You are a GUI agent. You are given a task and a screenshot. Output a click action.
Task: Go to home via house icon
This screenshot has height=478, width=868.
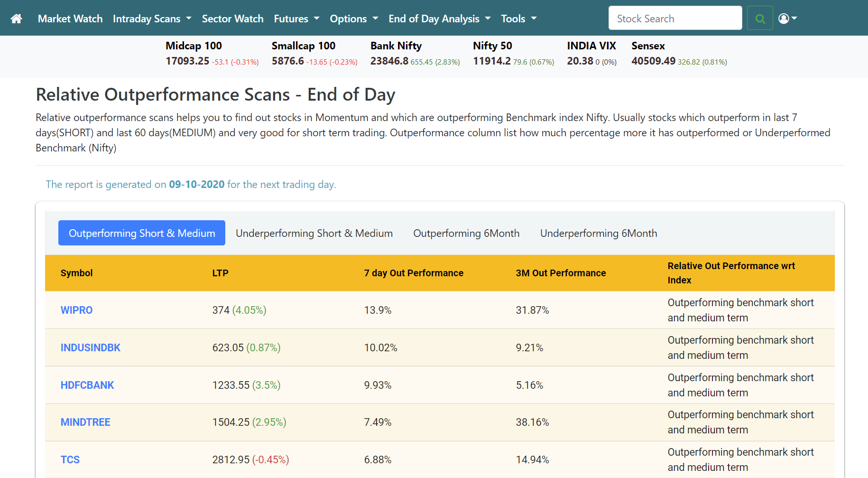17,19
